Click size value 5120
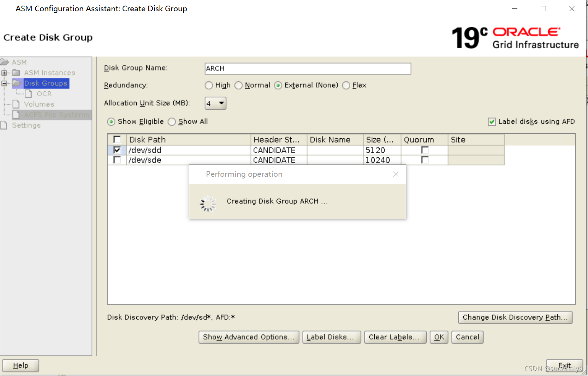 [x=375, y=150]
